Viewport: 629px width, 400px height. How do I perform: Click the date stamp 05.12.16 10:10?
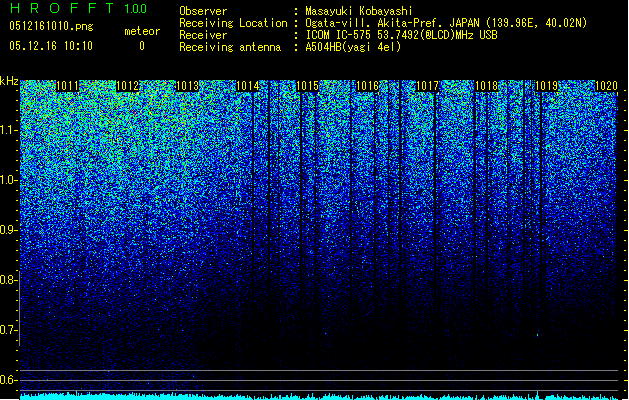51,46
